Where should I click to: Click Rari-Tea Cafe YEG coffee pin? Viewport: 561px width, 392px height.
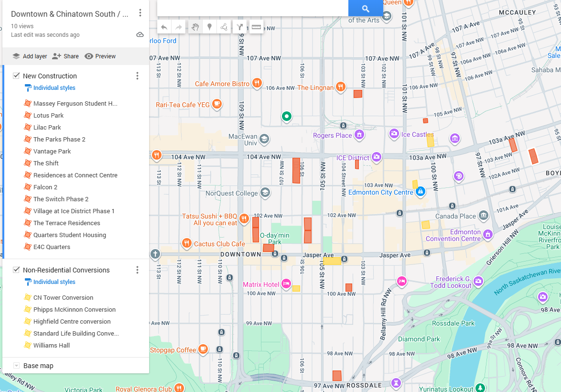click(x=216, y=104)
